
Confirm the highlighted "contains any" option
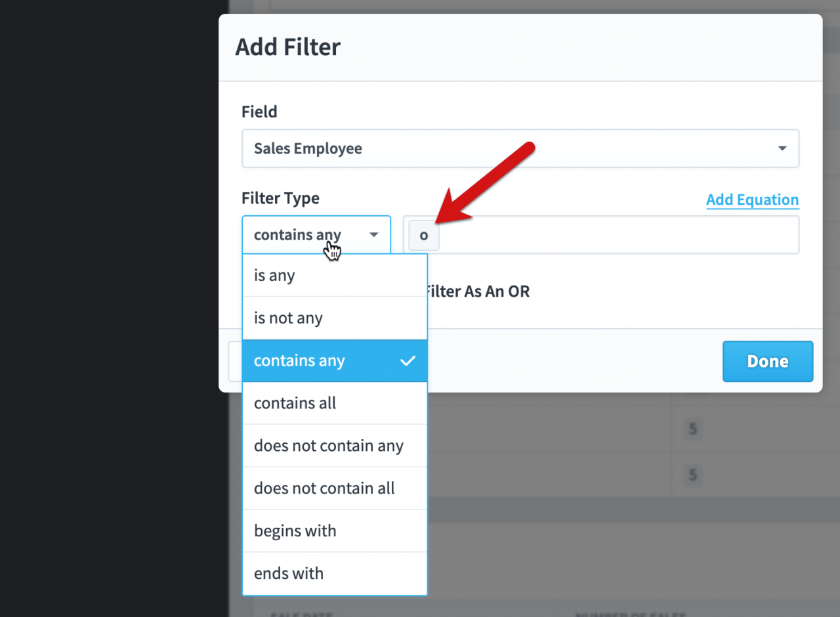[x=299, y=360]
